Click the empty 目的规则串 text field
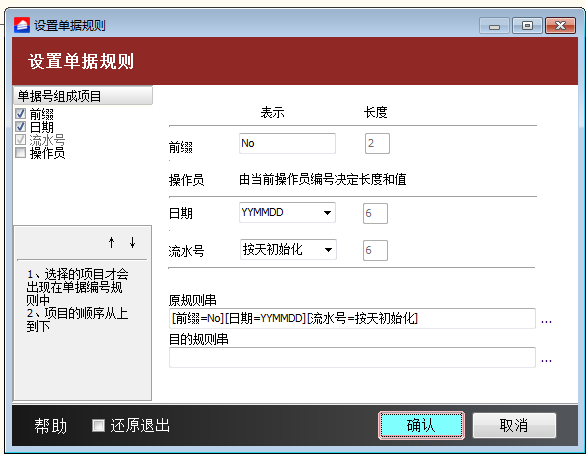Screen dimensions: 586x454 click(352, 358)
